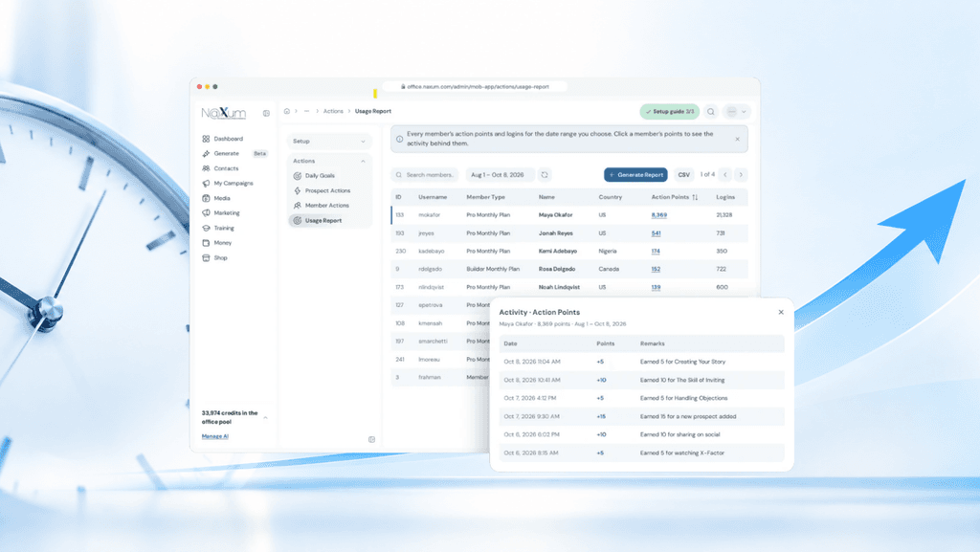Collapse the Actions section chevron
Screen dimensions: 980x552
coord(363,161)
